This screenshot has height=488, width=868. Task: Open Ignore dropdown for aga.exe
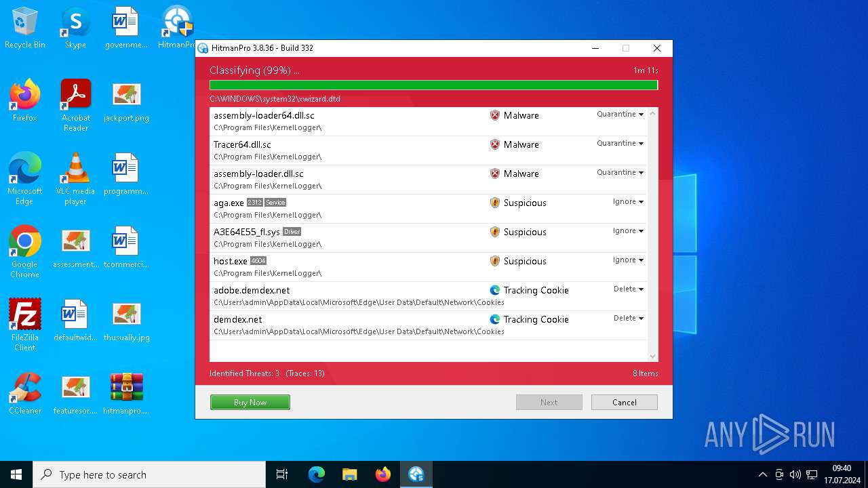coord(628,201)
